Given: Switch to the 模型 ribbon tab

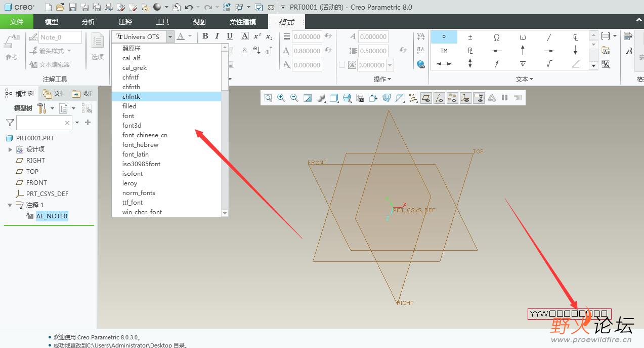Looking at the screenshot, I should click(52, 22).
